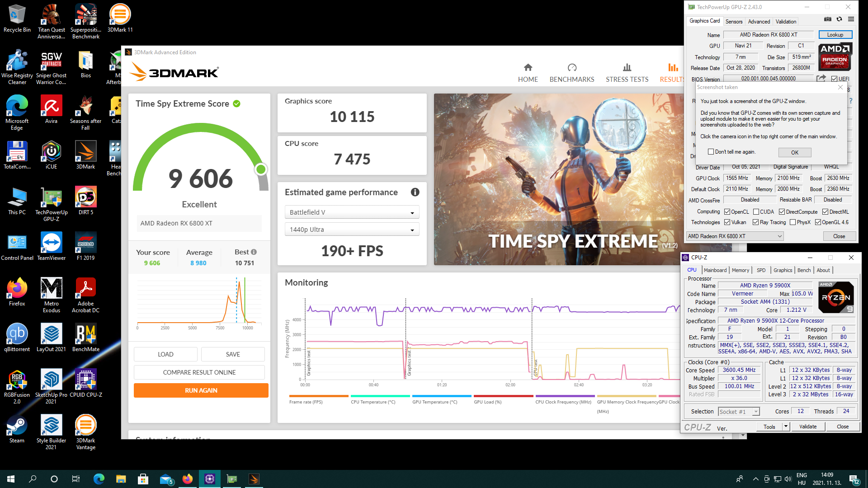Click the 3DMark icon in the taskbar
The height and width of the screenshot is (488, 868).
(254, 479)
